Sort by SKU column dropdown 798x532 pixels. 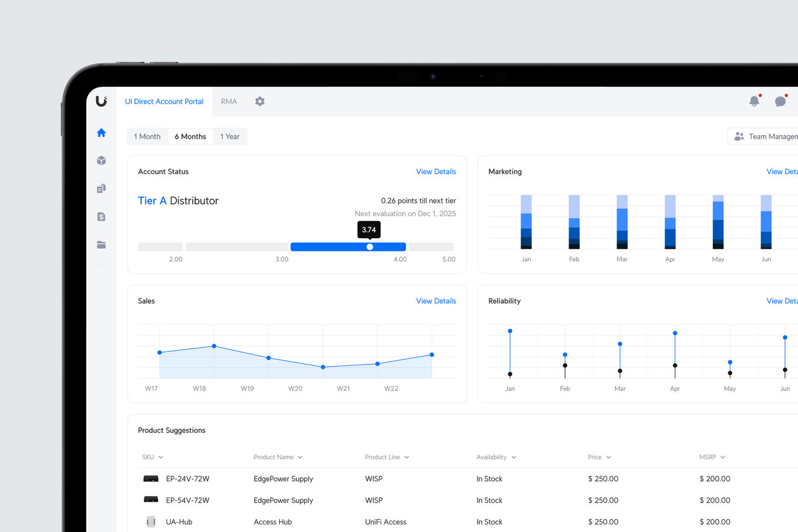pos(153,457)
